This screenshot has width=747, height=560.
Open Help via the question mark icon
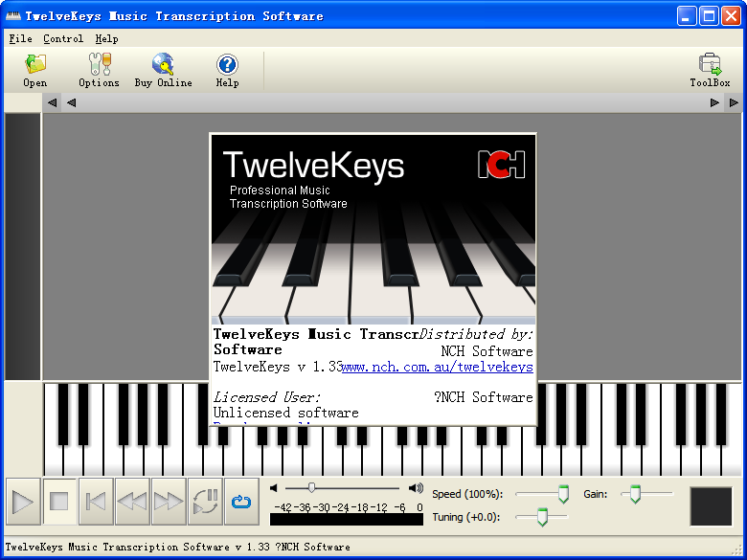pyautogui.click(x=227, y=71)
